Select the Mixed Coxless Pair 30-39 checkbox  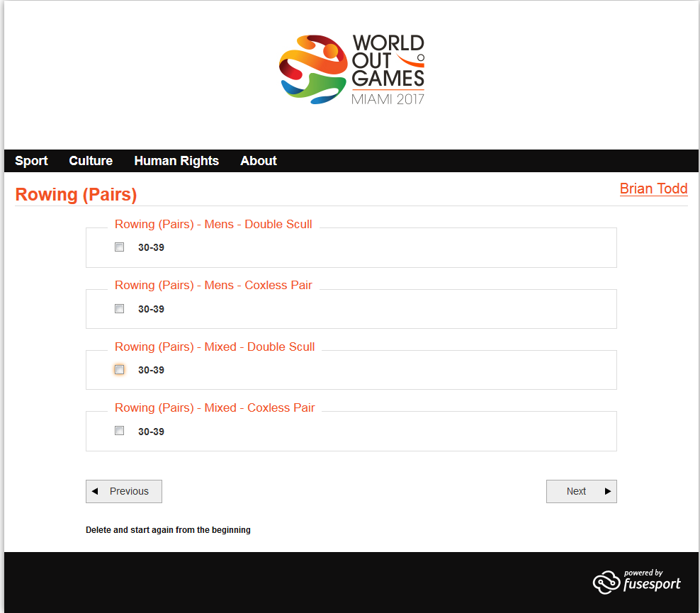pos(120,431)
